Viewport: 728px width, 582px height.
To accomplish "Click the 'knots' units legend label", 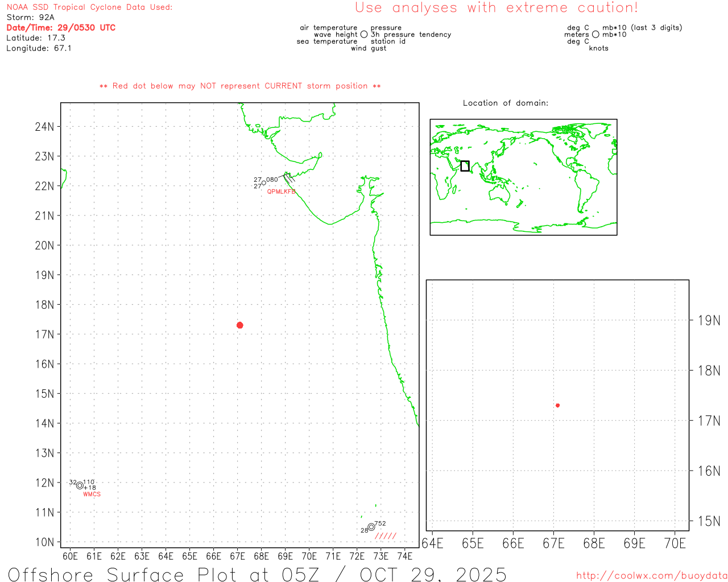I will click(x=599, y=48).
